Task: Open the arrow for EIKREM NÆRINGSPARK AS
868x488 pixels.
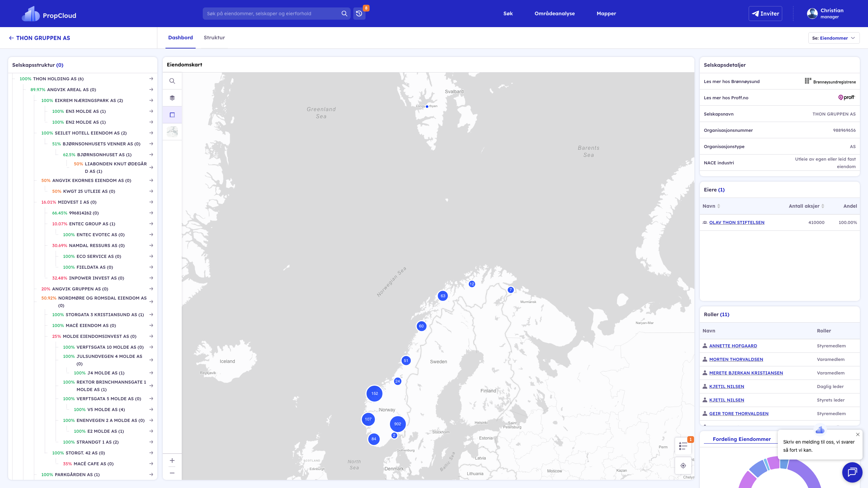Action: (x=151, y=100)
